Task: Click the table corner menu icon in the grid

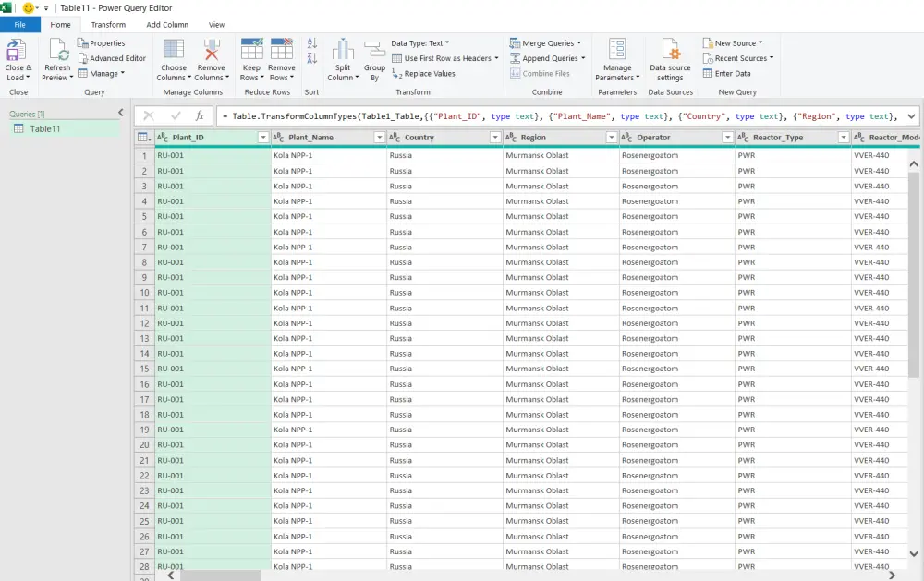Action: 144,138
